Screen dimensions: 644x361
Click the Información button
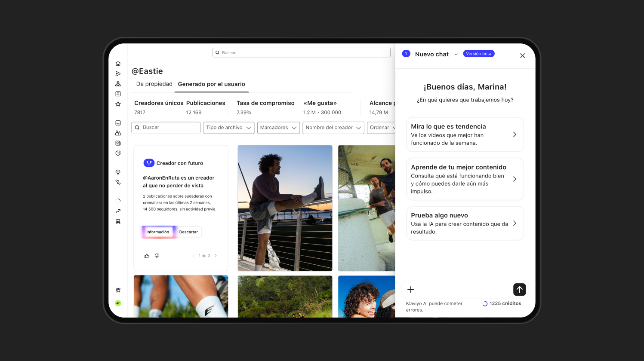pyautogui.click(x=158, y=232)
